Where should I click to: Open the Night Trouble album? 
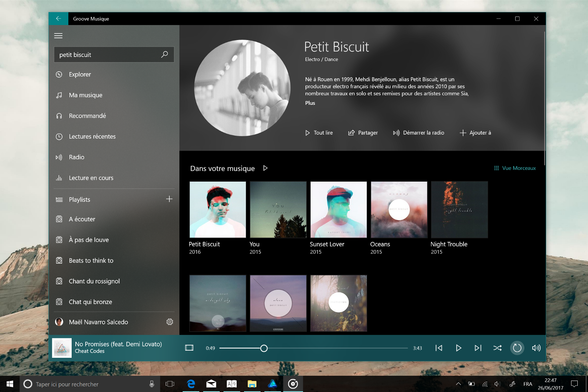click(x=459, y=210)
